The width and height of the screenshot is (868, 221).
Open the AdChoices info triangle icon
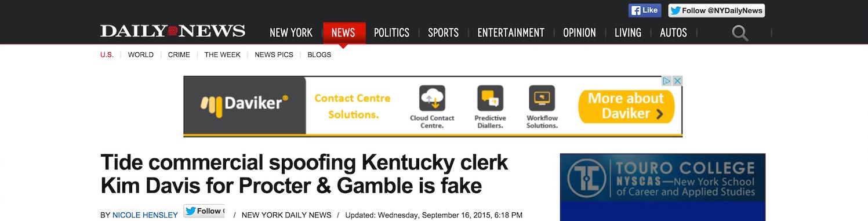click(667, 81)
